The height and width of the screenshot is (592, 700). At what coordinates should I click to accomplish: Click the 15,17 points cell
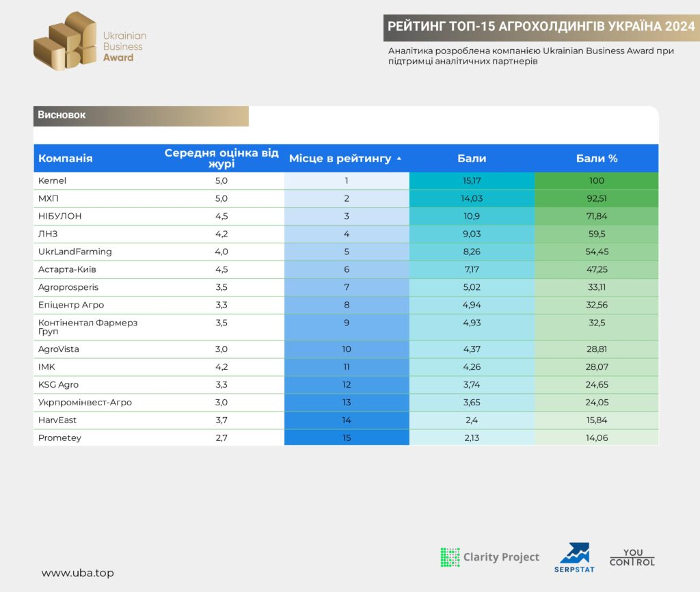click(472, 181)
